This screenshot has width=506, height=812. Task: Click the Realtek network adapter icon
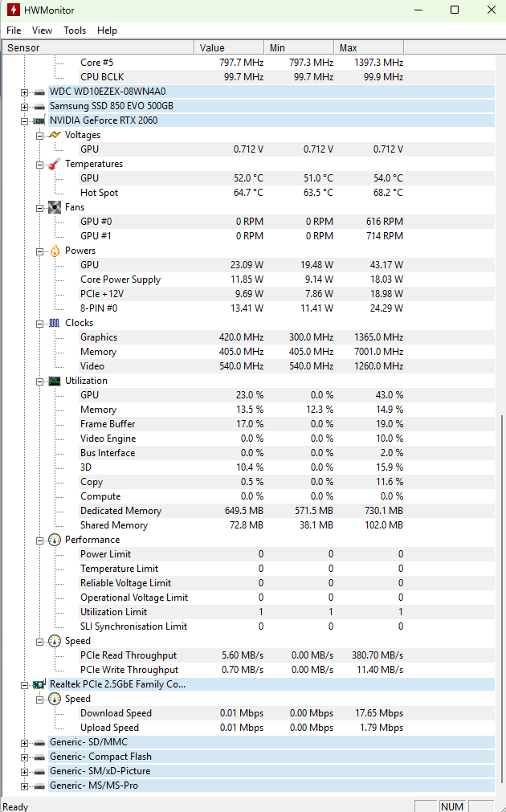(39, 684)
